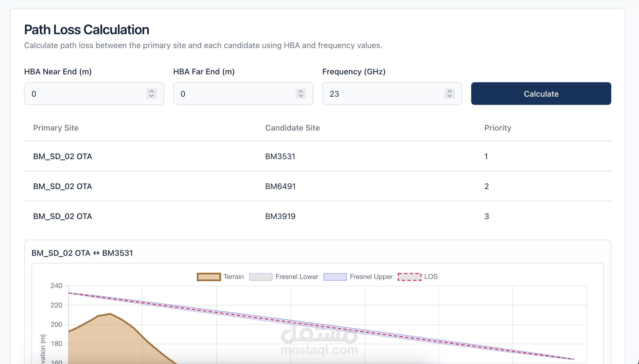Toggle LOS dashed legend item
Screen dimensions: 639x364
point(409,277)
